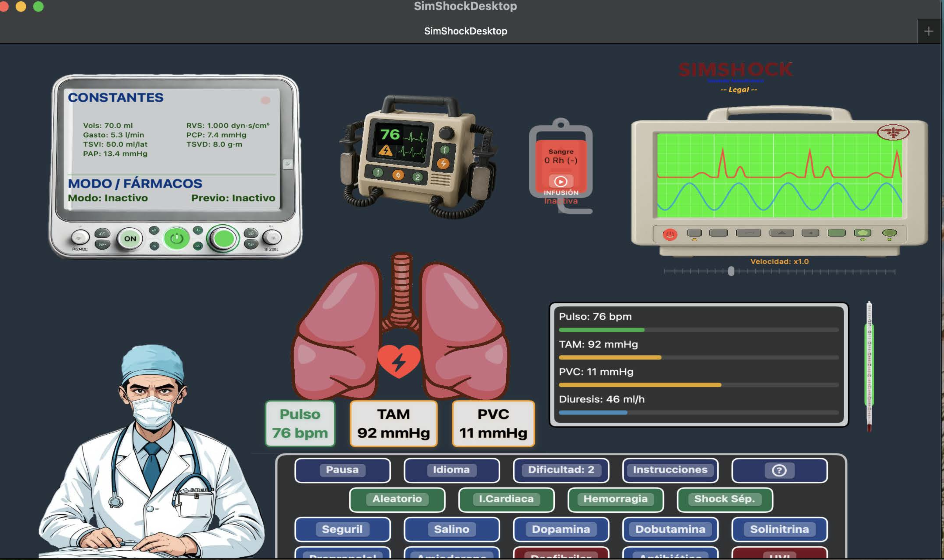The width and height of the screenshot is (944, 560).
Task: Click the oval dark-green button on ECG monitor
Action: pyautogui.click(x=889, y=233)
